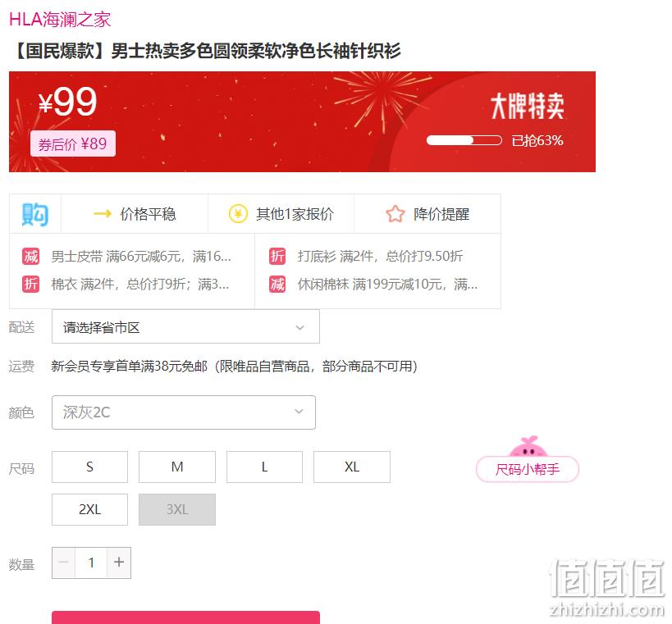Click the blue 购 shopping assistant icon
The width and height of the screenshot is (672, 624).
point(35,214)
